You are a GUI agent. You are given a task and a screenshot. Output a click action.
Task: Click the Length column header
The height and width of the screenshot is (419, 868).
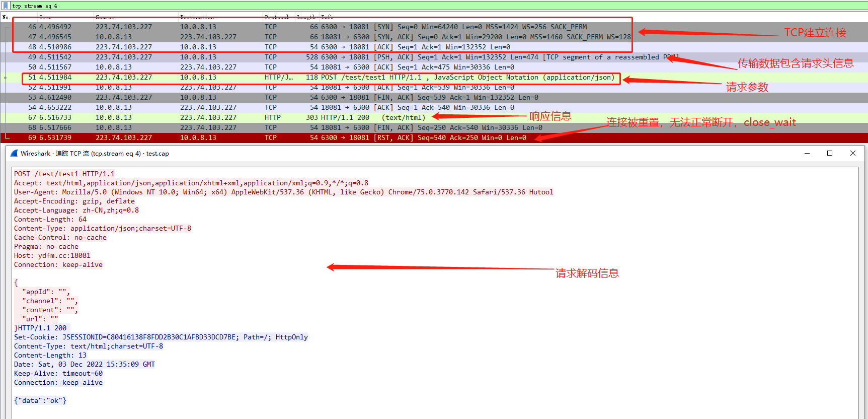306,17
